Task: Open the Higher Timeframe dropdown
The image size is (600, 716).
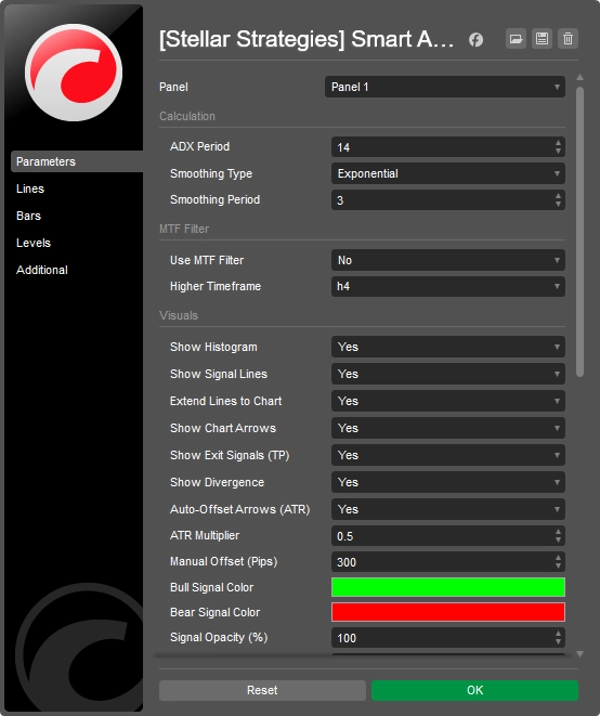Action: click(448, 286)
